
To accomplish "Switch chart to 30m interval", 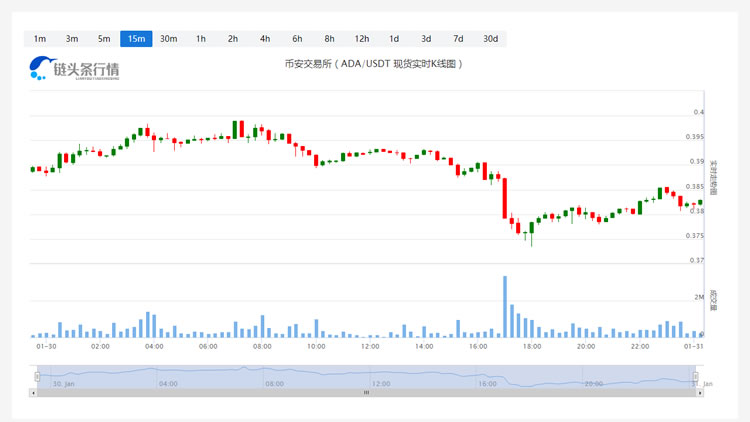I will pos(168,39).
